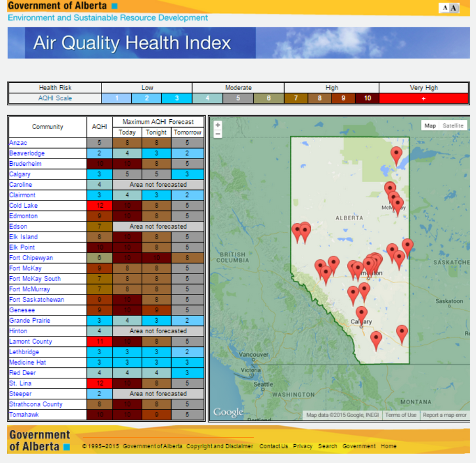
Task: Open the Hinton community link
Action: 18,331
